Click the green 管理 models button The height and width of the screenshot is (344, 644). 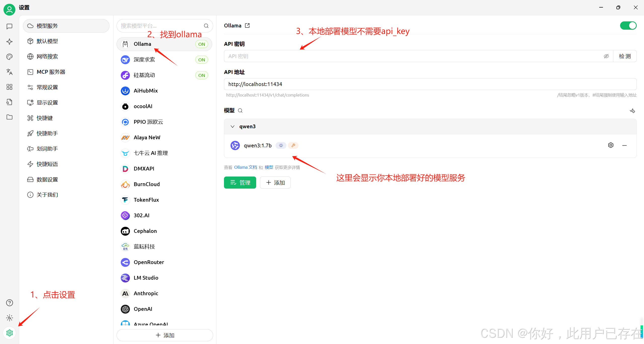point(240,183)
